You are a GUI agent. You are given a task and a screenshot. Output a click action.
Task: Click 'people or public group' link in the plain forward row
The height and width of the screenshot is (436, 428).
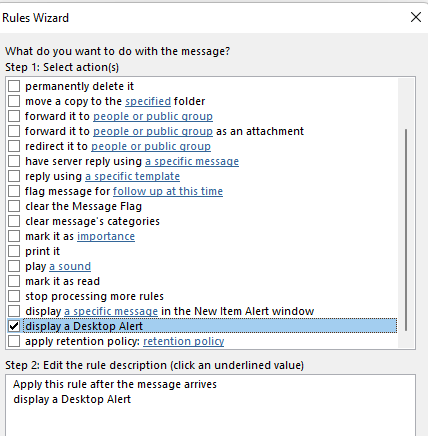pyautogui.click(x=153, y=116)
